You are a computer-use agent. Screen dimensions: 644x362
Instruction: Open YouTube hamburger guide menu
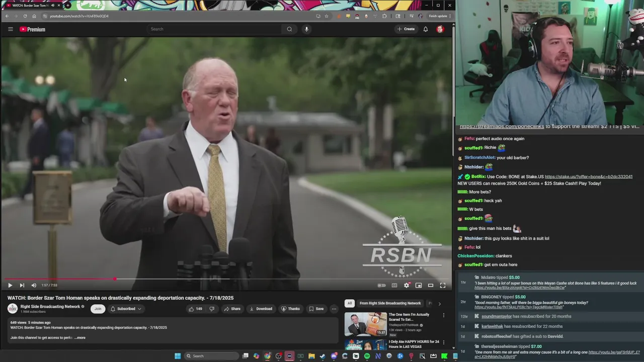click(10, 29)
